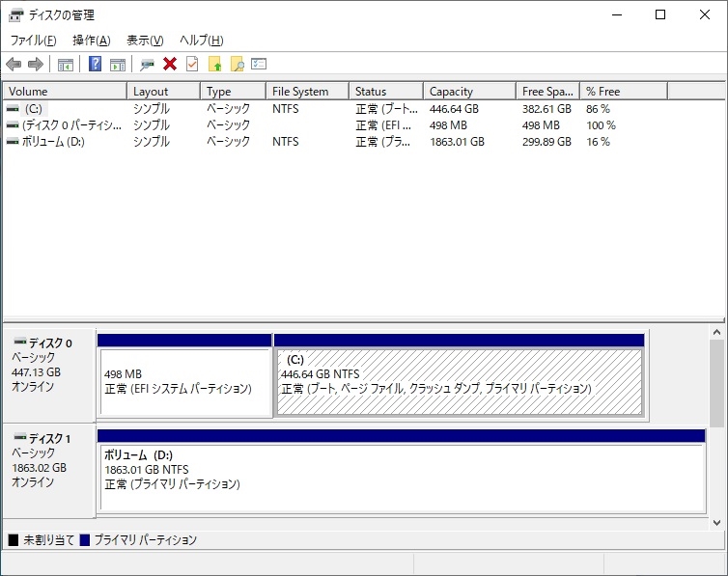Sort by the Volume column header
The image size is (728, 576).
click(65, 92)
